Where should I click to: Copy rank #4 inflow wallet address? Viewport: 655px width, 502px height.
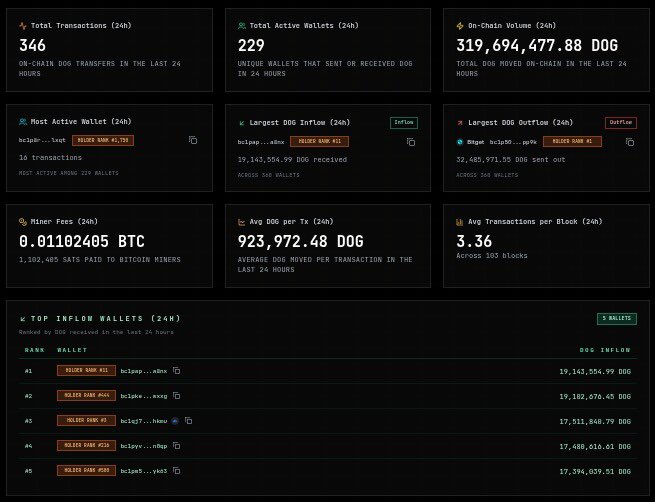(176, 445)
